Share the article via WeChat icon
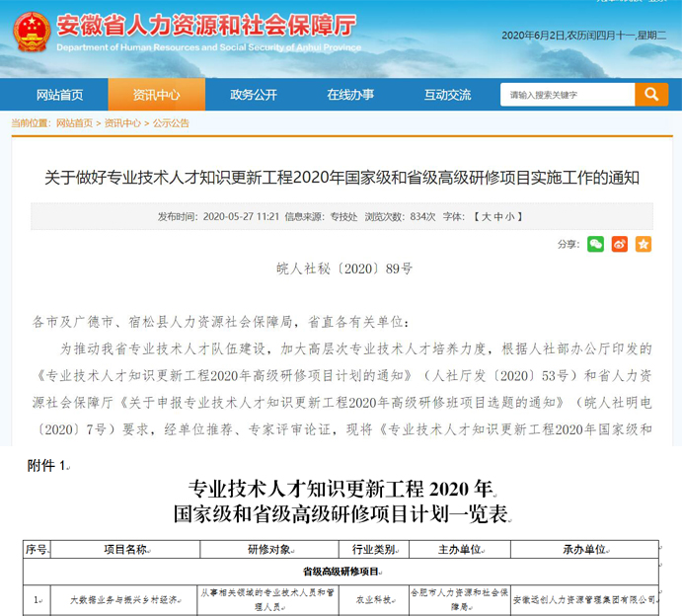The height and width of the screenshot is (616, 682). coord(595,244)
